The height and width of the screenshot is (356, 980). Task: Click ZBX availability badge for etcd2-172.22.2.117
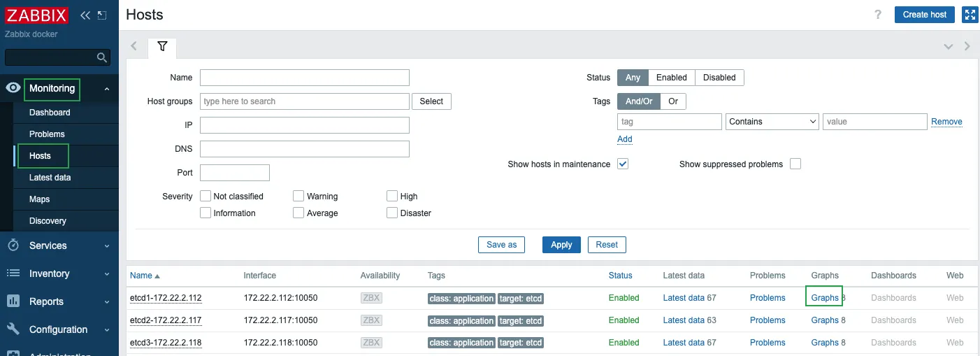tap(371, 320)
